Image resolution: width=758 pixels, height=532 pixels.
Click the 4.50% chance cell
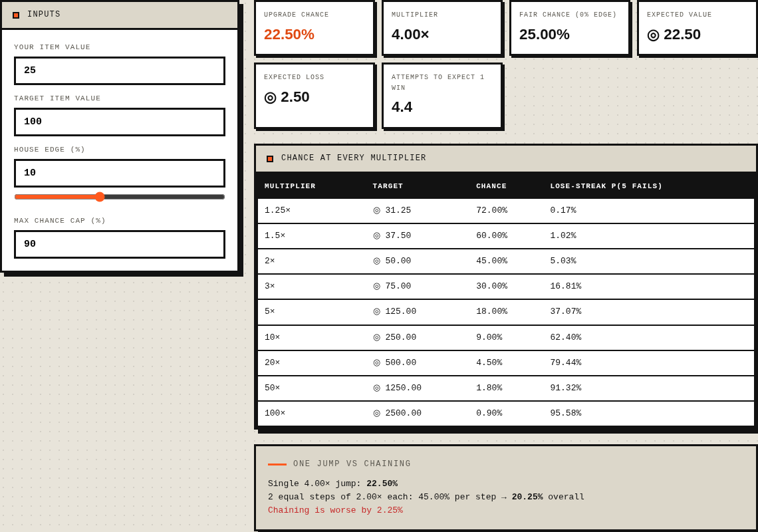coord(489,362)
